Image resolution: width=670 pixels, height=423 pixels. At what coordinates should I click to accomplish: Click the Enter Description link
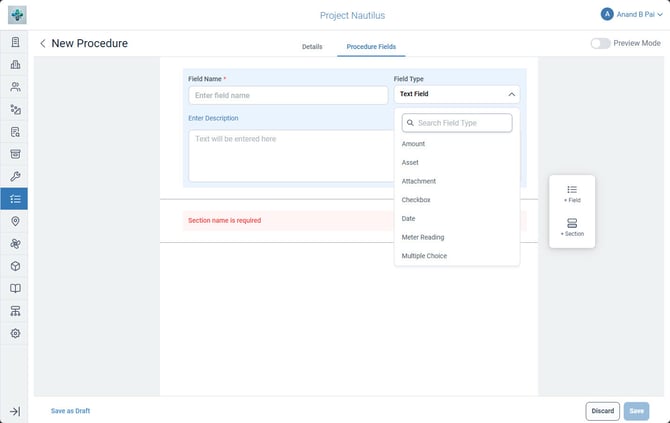pyautogui.click(x=213, y=118)
